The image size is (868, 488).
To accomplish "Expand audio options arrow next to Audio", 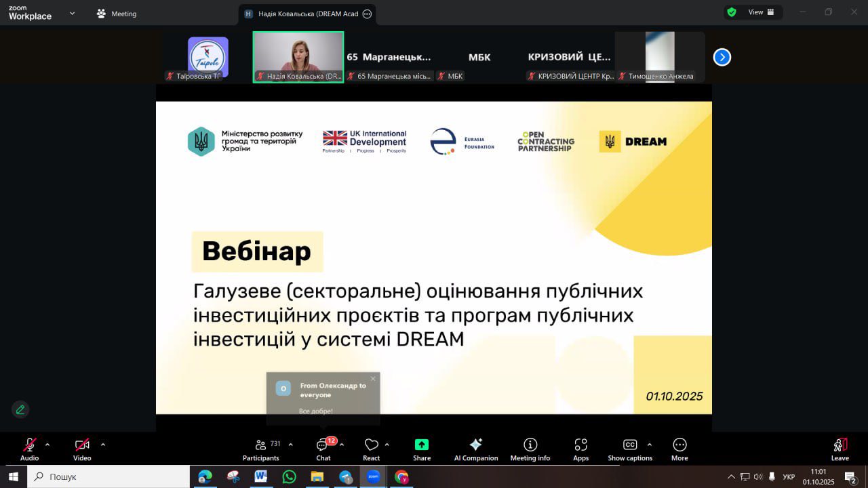I will (47, 445).
